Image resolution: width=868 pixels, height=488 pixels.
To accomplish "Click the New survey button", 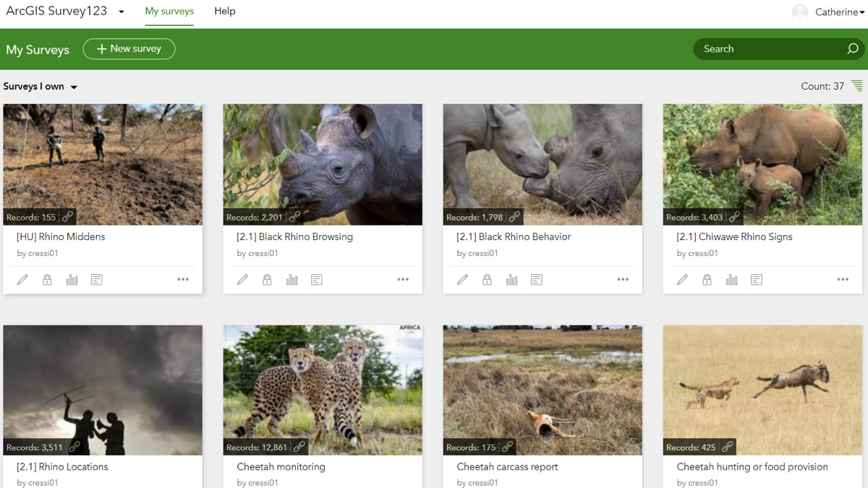I will [x=129, y=49].
